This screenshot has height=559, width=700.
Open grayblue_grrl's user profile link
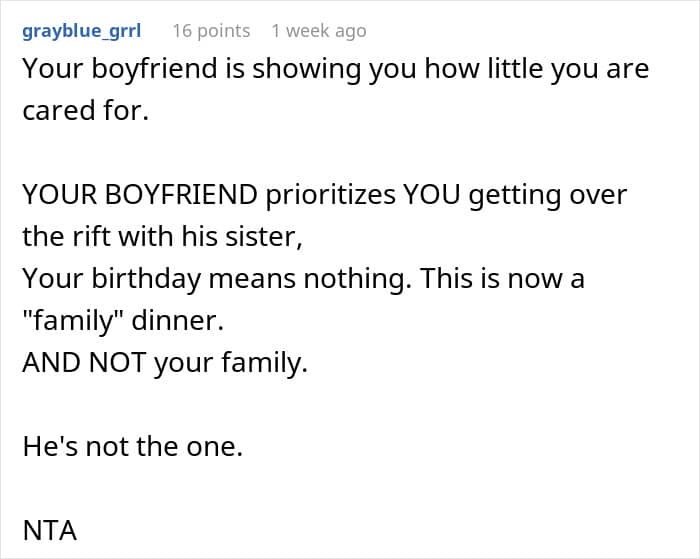pyautogui.click(x=82, y=31)
